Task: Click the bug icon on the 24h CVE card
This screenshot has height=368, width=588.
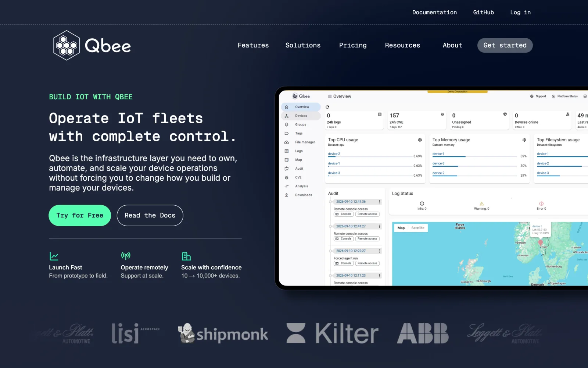Action: pos(442,114)
